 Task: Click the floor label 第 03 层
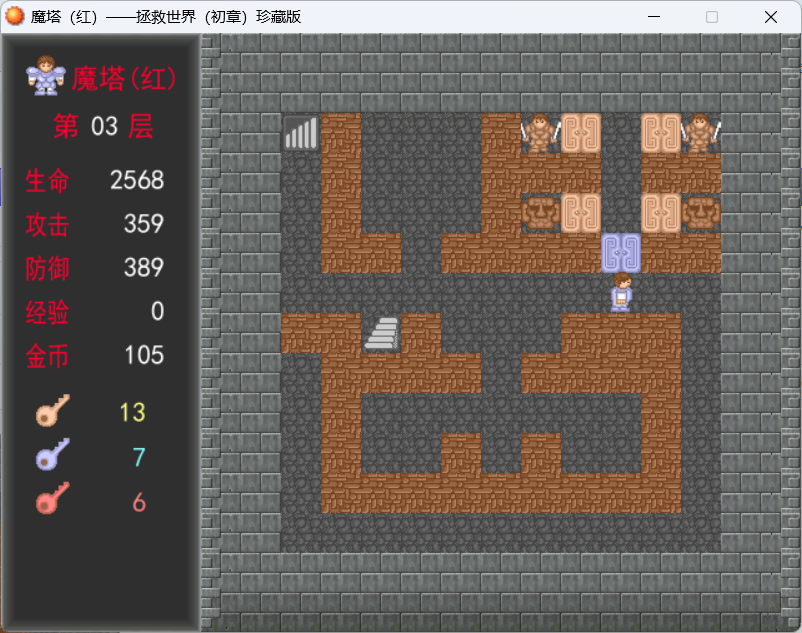pyautogui.click(x=104, y=126)
